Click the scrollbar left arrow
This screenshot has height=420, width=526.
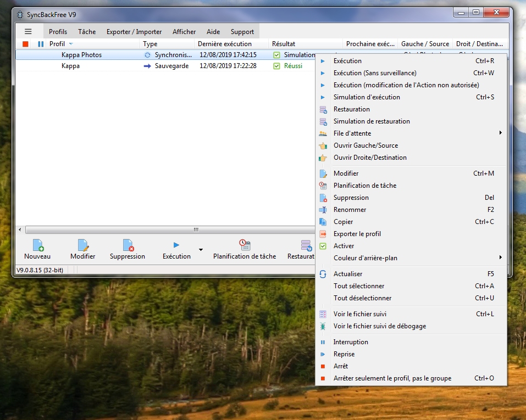point(20,229)
